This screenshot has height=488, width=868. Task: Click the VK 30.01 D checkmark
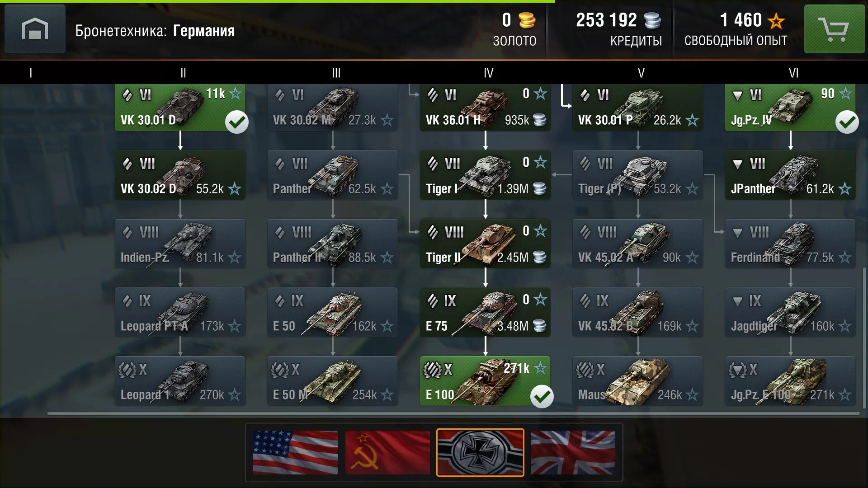(237, 122)
